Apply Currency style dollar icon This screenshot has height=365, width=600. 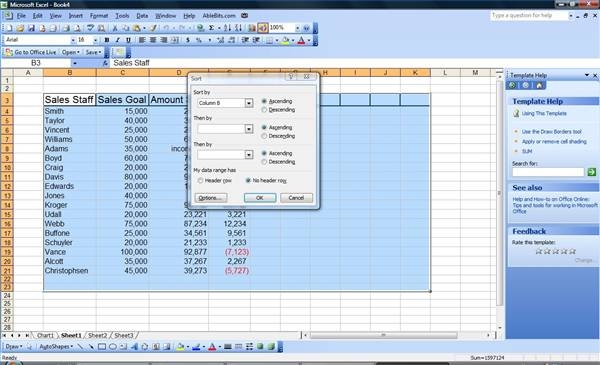(x=188, y=40)
